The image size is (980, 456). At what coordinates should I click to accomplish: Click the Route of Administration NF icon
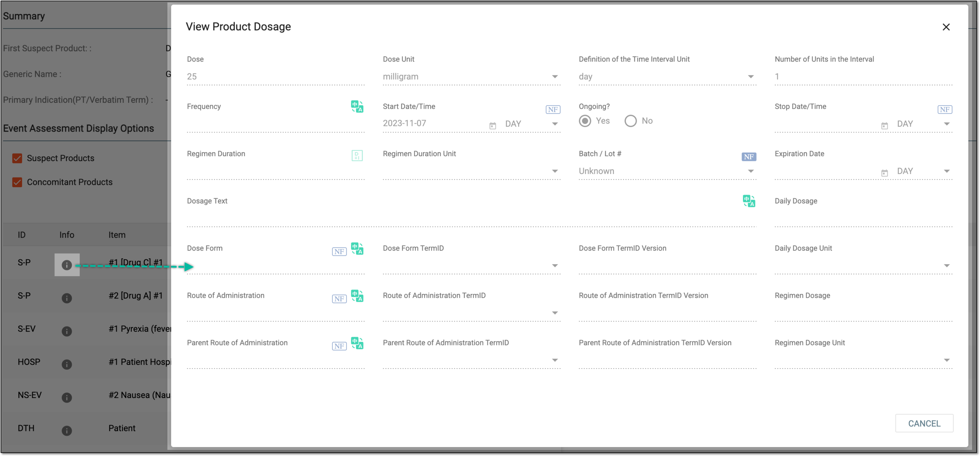coord(339,299)
